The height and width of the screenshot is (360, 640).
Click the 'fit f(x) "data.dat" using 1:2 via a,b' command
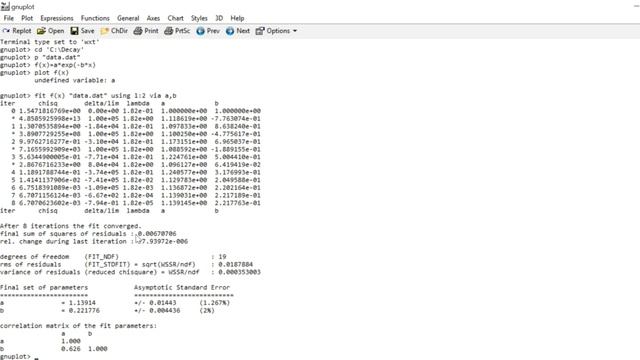[105, 96]
